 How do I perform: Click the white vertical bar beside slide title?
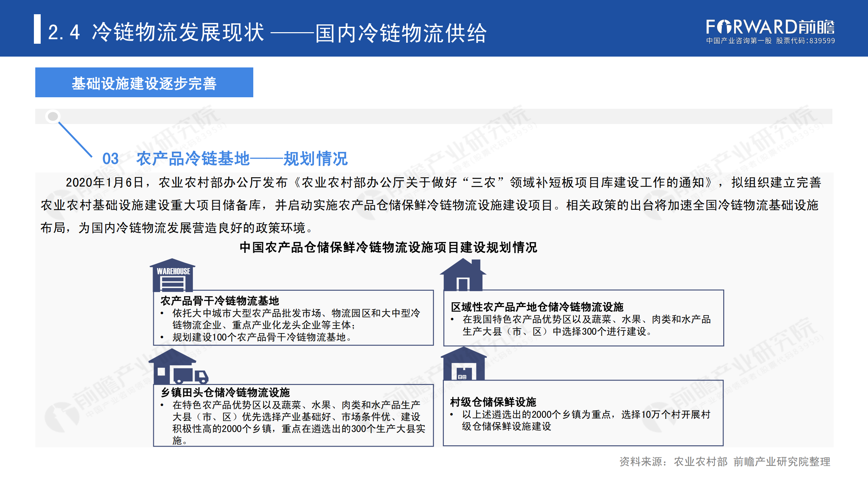tap(37, 29)
